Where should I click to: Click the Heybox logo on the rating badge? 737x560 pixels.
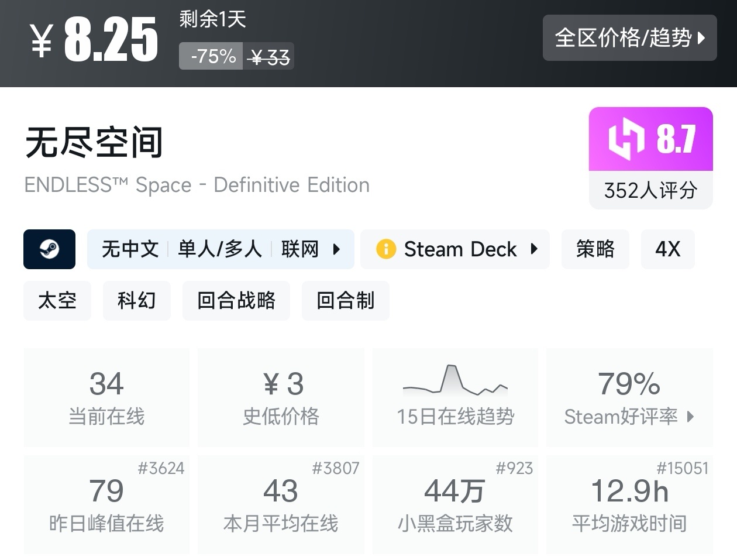click(626, 139)
